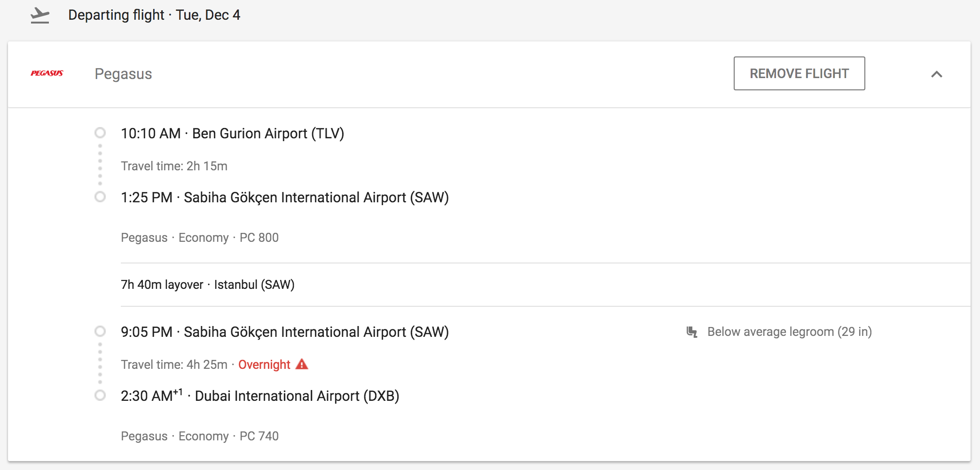Click the 9:05 PM departure stop circle
Viewport: 980px width, 470px height.
coord(100,331)
